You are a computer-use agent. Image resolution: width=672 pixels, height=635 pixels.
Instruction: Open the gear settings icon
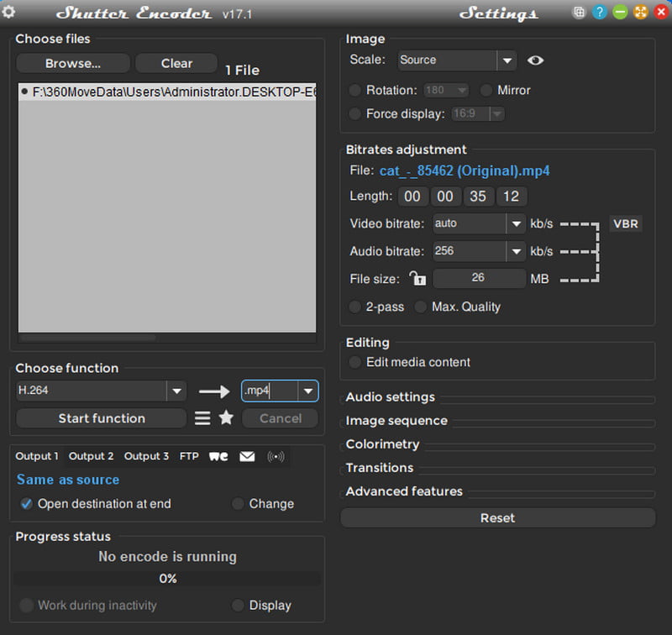click(x=8, y=12)
